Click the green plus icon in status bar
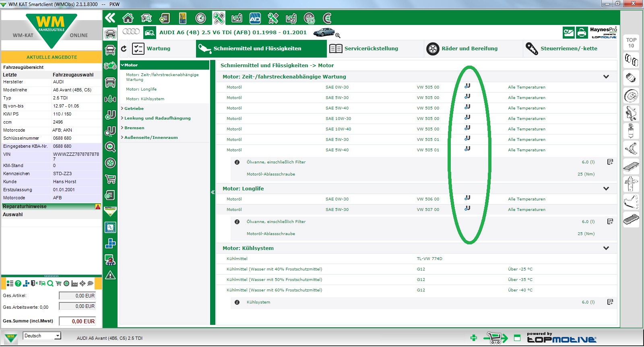644x347 pixels. coord(474,338)
